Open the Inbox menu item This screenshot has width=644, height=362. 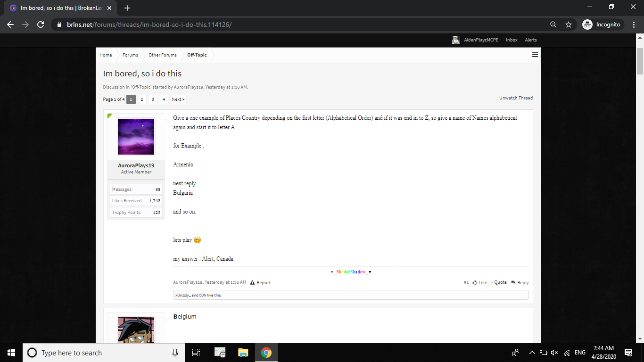512,40
